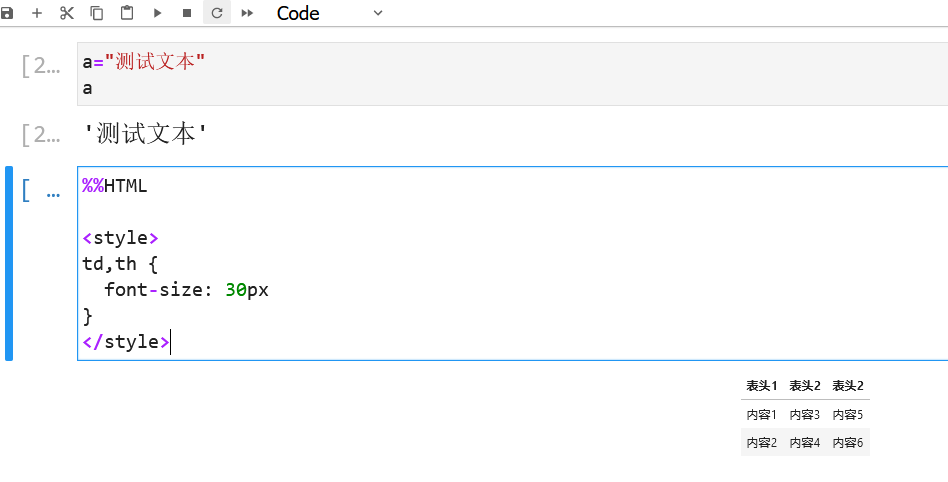The height and width of the screenshot is (482, 948).
Task: Select the '测试文本' output text
Action: click(x=145, y=134)
